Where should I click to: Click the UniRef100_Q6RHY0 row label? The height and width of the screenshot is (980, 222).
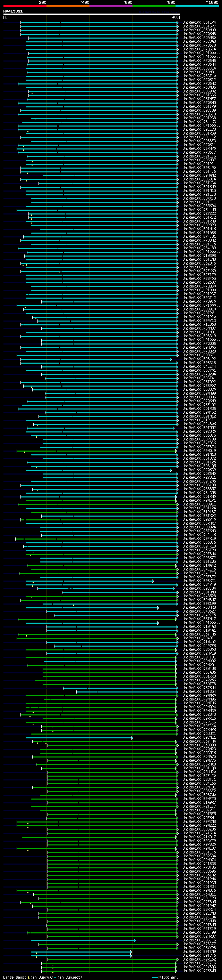click(199, 148)
